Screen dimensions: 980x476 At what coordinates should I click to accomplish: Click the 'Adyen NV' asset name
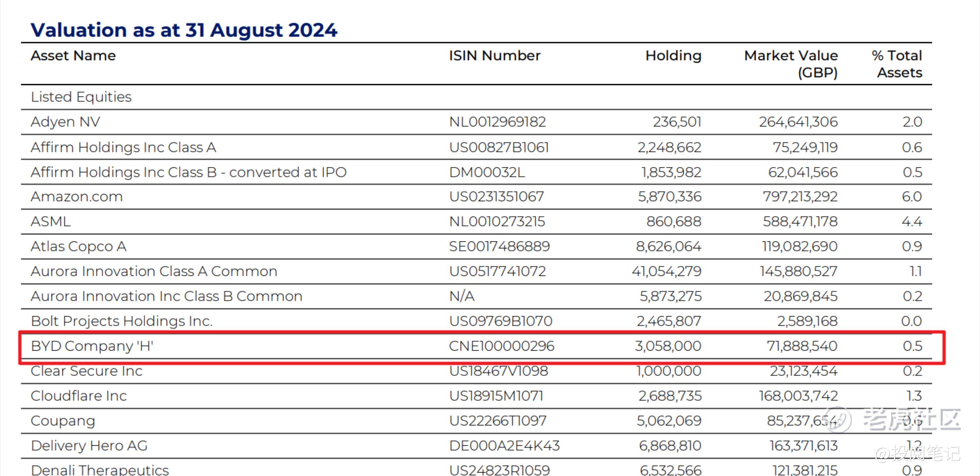point(65,122)
